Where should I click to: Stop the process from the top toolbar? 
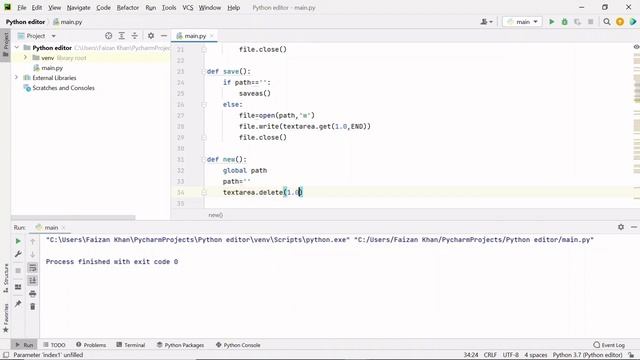pos(591,22)
